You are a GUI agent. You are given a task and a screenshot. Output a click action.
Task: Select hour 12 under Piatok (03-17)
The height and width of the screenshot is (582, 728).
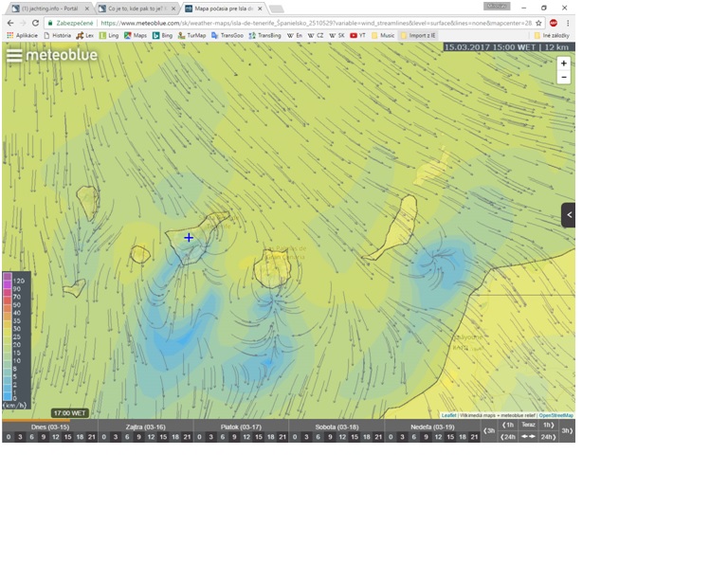tap(246, 437)
